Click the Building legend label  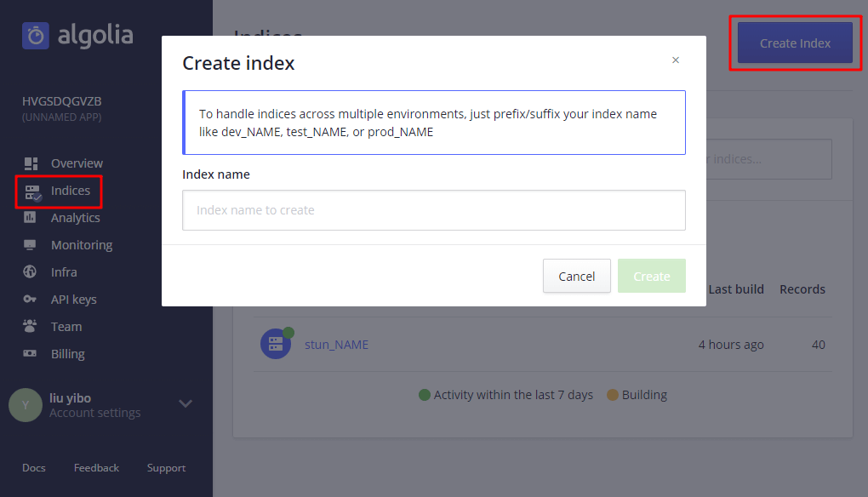[x=637, y=395]
